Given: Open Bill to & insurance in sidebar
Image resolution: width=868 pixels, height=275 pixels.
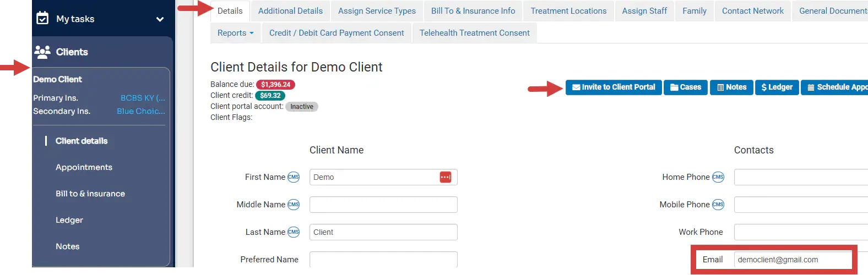Looking at the screenshot, I should (x=90, y=194).
